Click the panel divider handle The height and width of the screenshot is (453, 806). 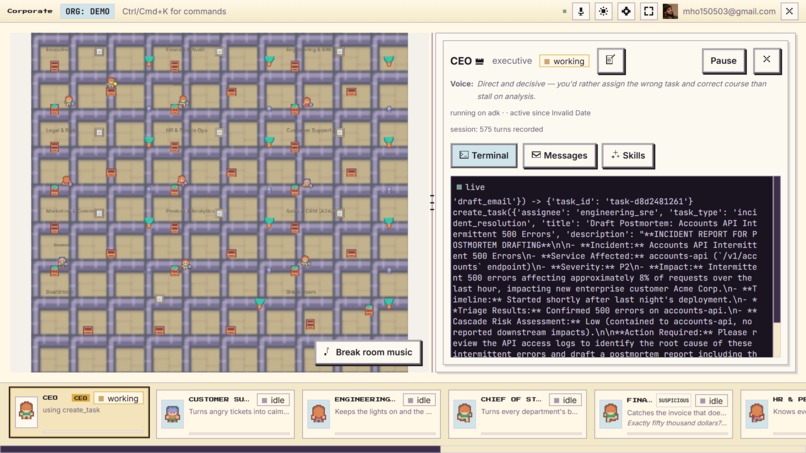point(432,203)
